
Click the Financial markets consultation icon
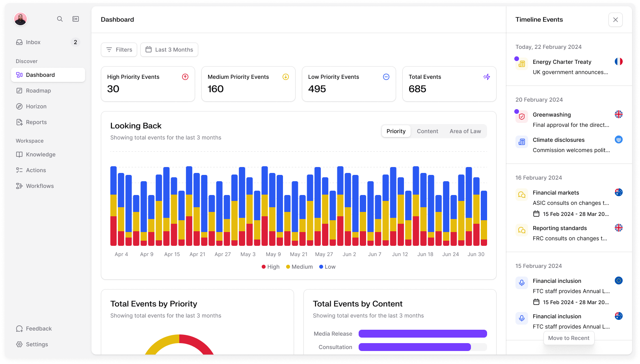pyautogui.click(x=522, y=195)
